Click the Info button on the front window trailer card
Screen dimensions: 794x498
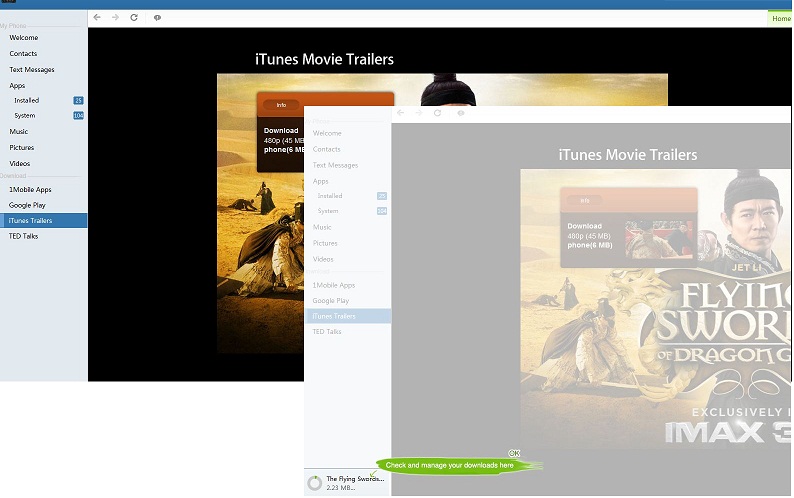(584, 201)
